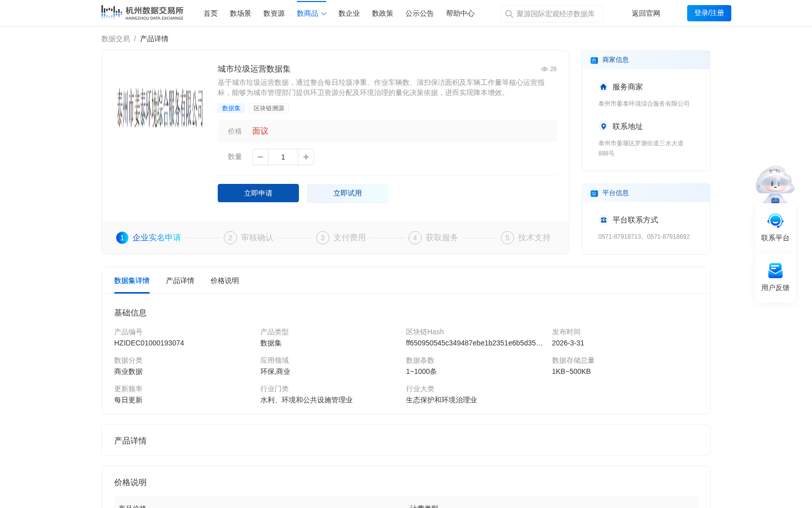
Task: Click the 服务商家 house icon
Action: (x=603, y=87)
